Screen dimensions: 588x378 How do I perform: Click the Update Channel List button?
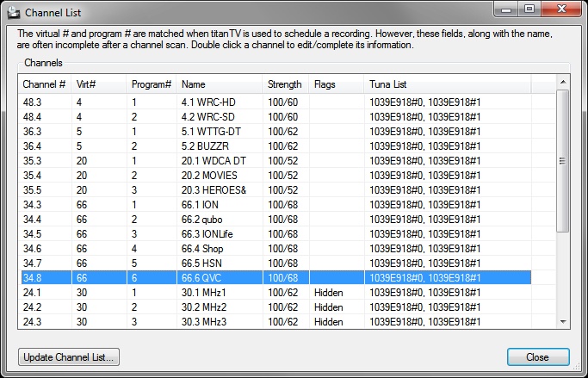click(x=69, y=357)
